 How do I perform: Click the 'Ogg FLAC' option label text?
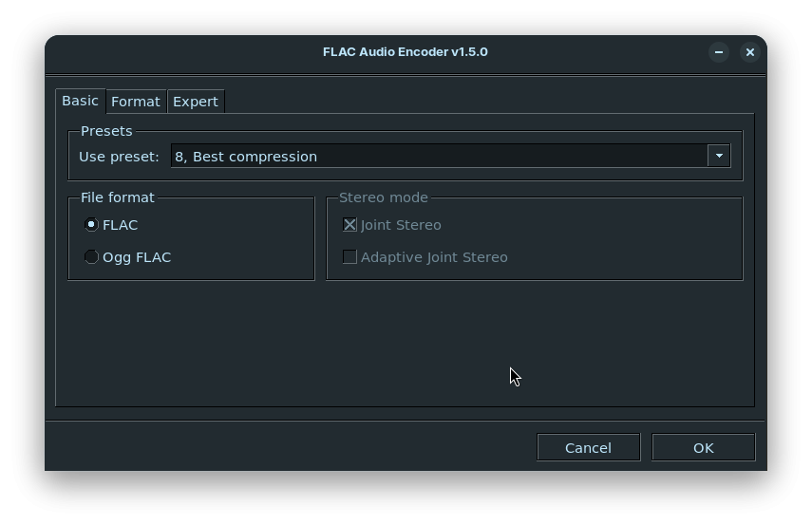[x=137, y=257]
